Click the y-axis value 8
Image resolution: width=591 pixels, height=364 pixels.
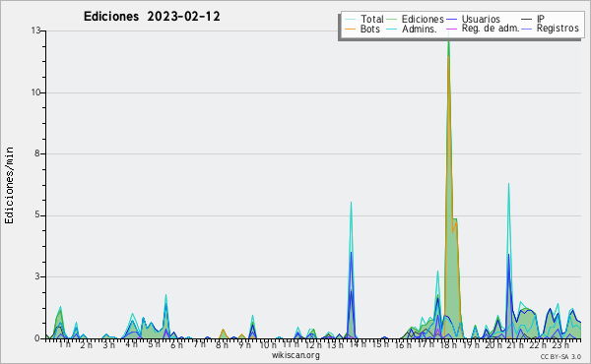click(x=38, y=153)
